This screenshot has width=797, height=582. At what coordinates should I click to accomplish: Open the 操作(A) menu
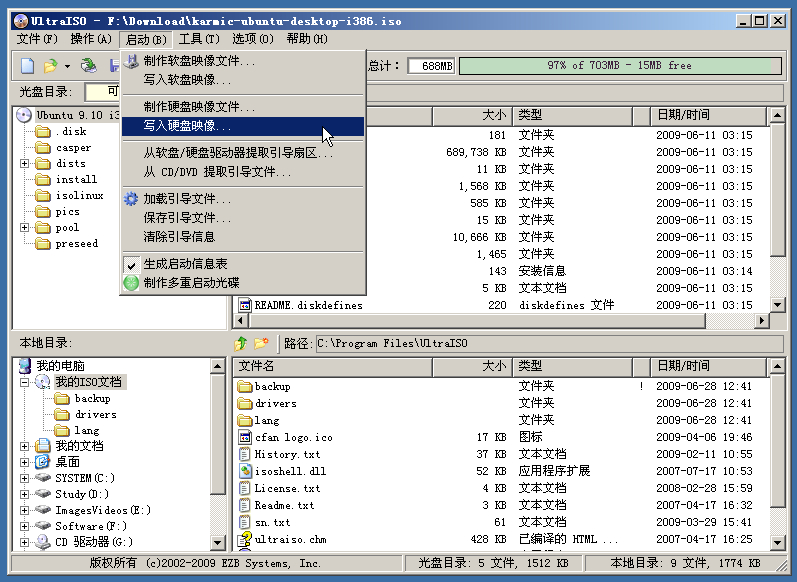tap(91, 39)
